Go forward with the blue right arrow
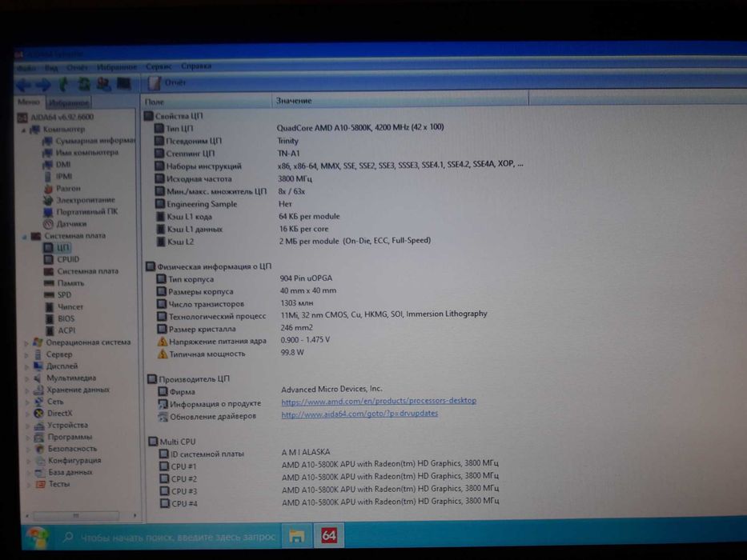 tap(43, 86)
